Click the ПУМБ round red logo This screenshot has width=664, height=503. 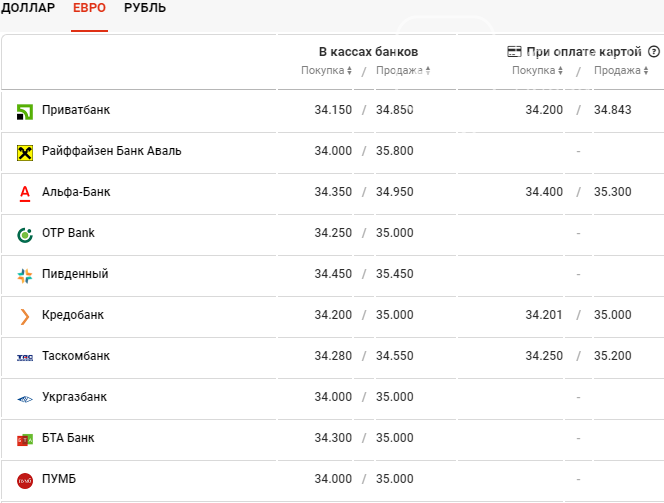[x=25, y=480]
